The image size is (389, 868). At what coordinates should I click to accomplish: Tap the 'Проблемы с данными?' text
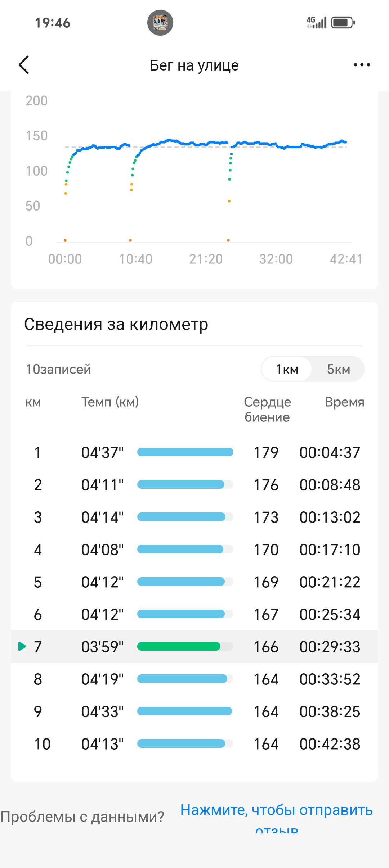[82, 817]
